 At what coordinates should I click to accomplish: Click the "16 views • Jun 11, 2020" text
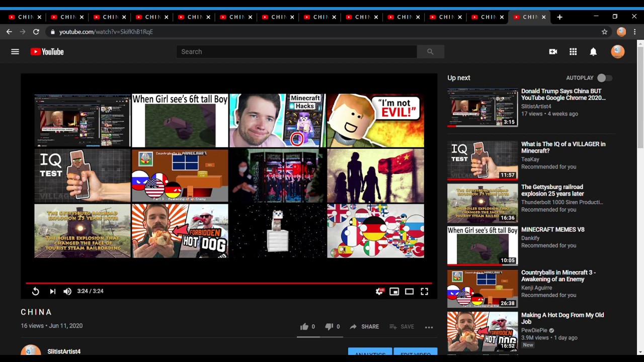[52, 326]
